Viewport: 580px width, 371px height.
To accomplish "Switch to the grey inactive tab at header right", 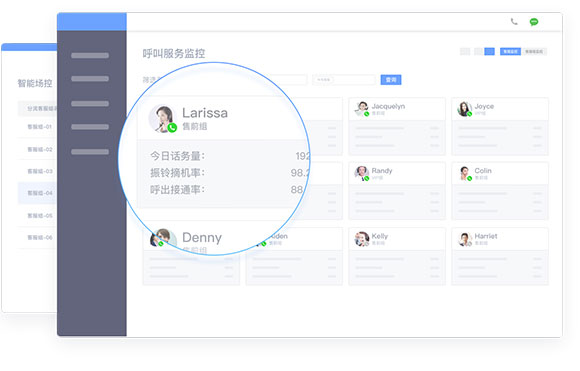I will 534,51.
